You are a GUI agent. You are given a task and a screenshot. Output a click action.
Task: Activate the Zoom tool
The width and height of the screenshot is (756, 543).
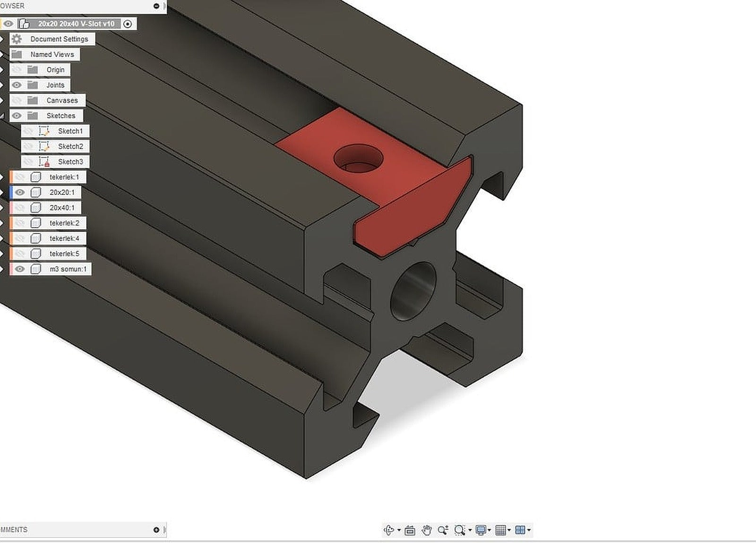(442, 530)
